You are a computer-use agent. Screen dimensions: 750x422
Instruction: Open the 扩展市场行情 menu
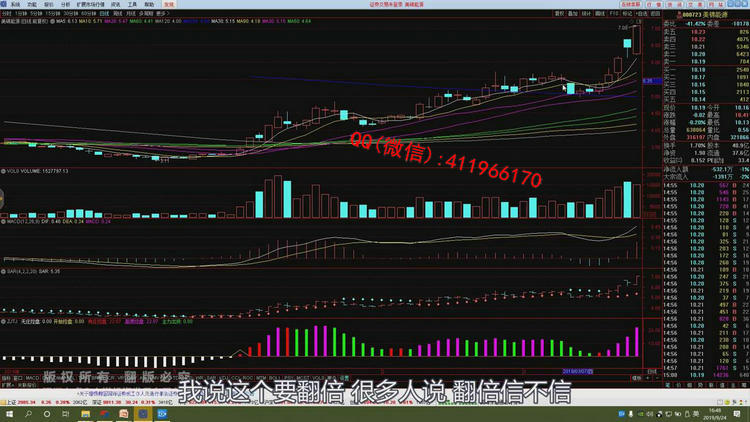click(90, 4)
